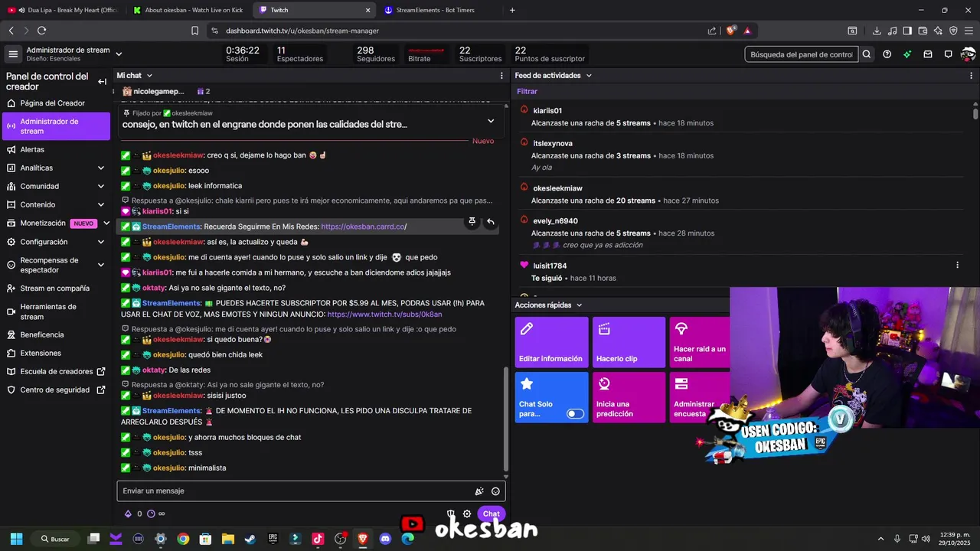
Task: Click the chat panel vertical scrollbar
Action: click(x=505, y=419)
